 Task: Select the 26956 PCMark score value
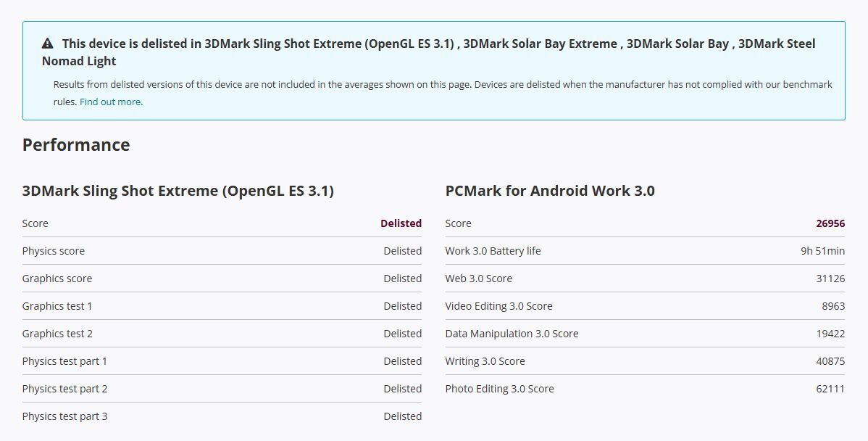click(831, 223)
